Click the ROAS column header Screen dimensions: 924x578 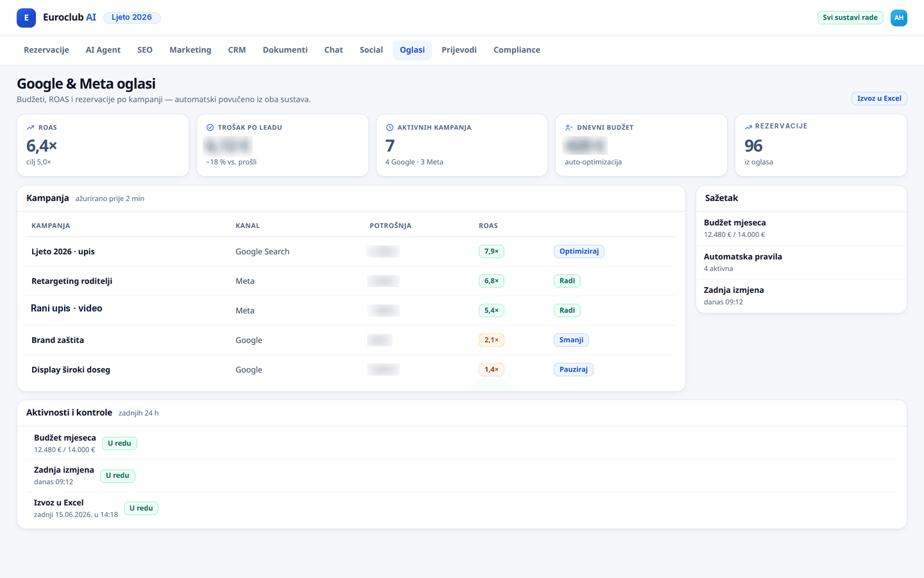pyautogui.click(x=488, y=226)
